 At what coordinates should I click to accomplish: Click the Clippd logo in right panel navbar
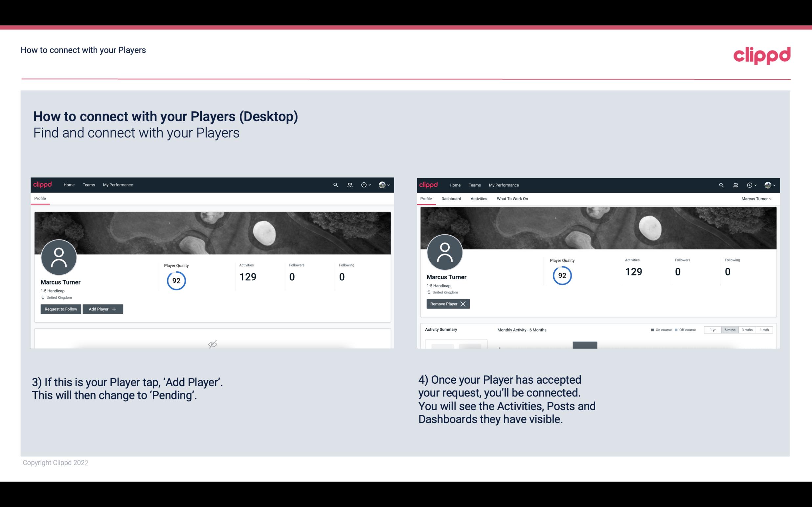(x=429, y=184)
